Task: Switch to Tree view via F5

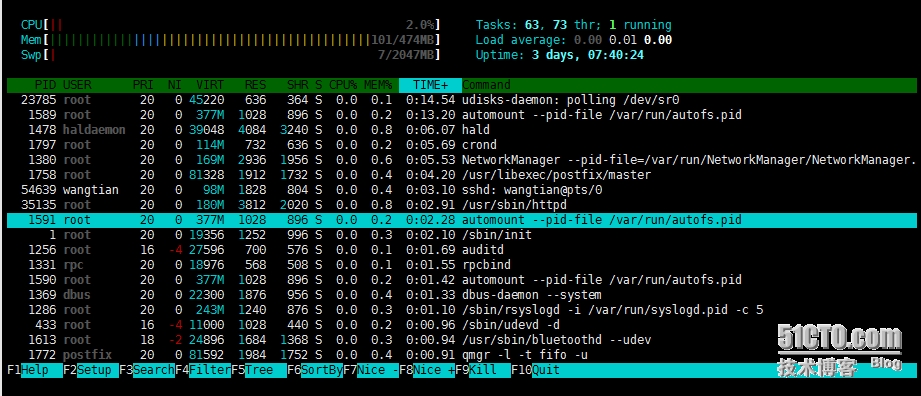Action: 258,370
